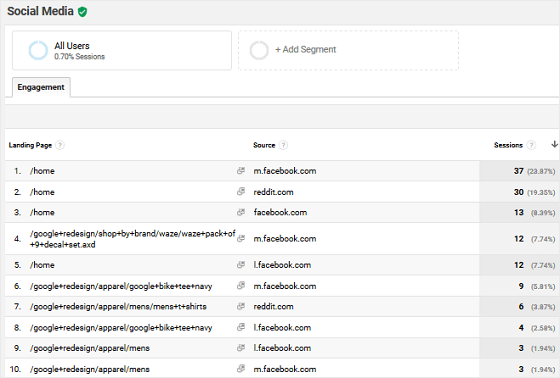Open the waze decal set row external link icon
The width and height of the screenshot is (560, 378).
241,238
